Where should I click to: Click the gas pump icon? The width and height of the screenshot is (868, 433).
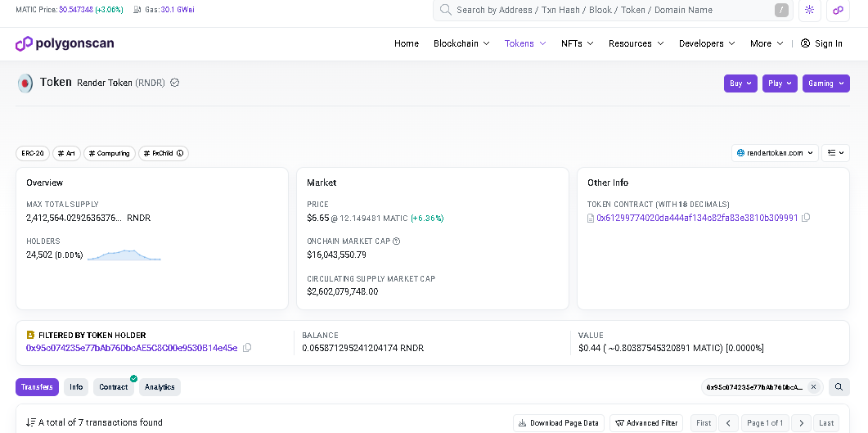[137, 10]
